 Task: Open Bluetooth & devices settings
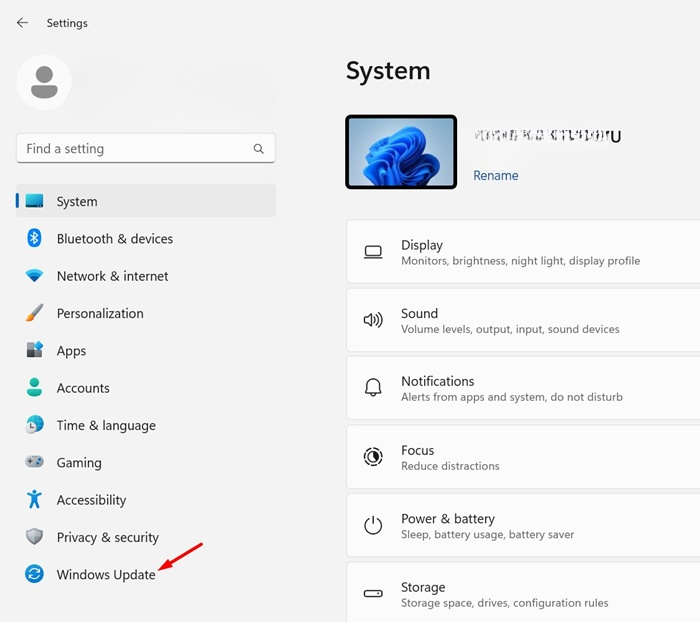[x=115, y=239]
